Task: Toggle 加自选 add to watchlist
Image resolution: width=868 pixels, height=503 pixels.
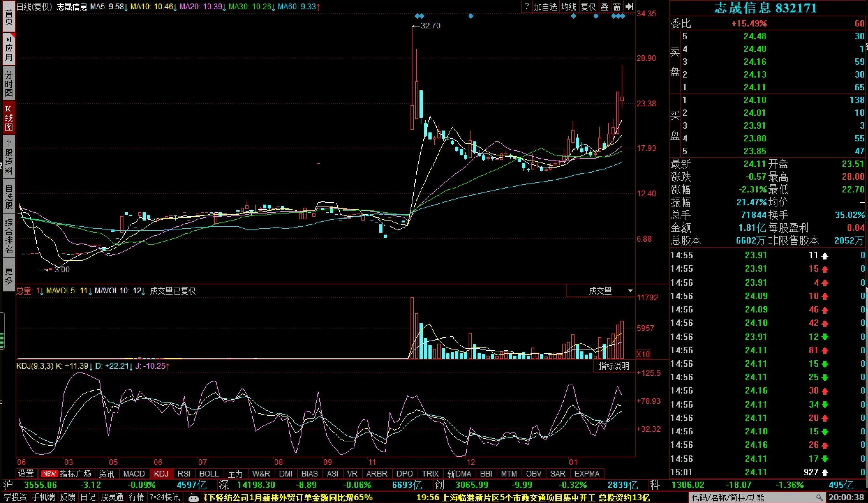Action: [545, 6]
